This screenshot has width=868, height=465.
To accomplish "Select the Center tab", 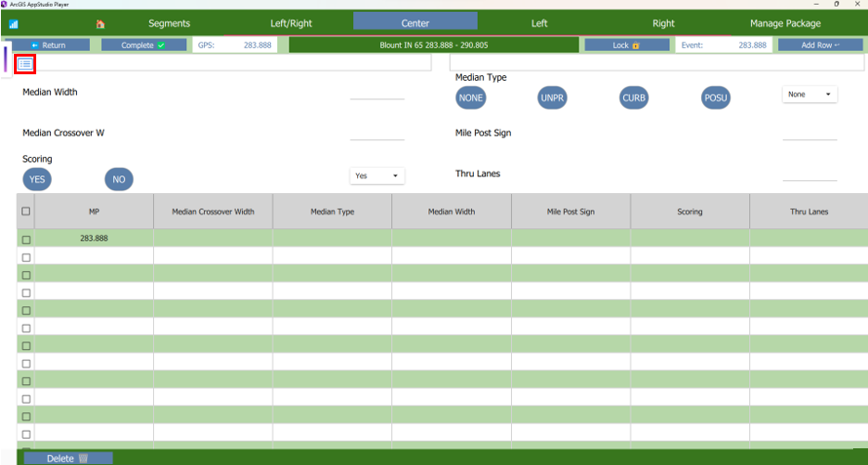I will [x=415, y=21].
